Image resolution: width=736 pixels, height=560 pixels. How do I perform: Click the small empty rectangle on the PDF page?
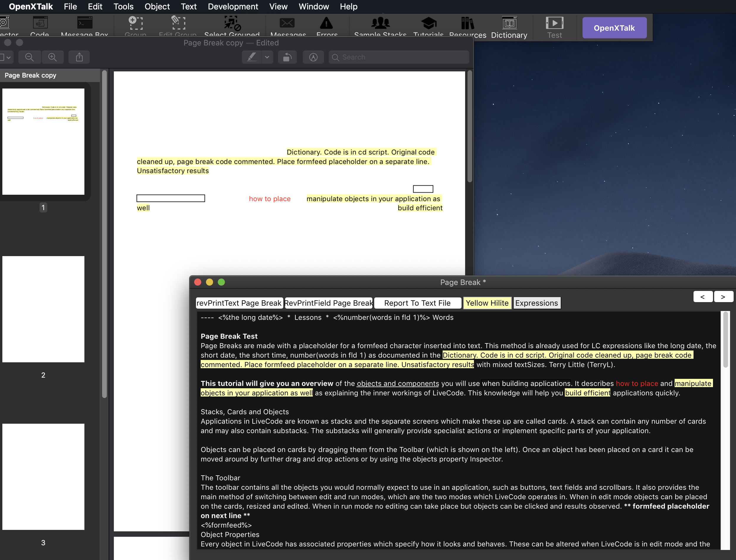(423, 189)
